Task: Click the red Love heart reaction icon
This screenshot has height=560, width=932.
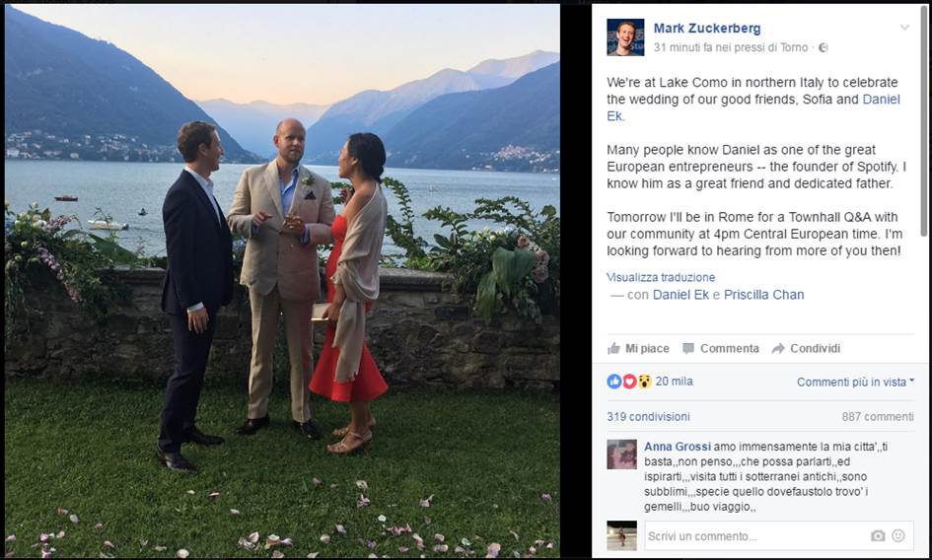Action: (x=629, y=382)
